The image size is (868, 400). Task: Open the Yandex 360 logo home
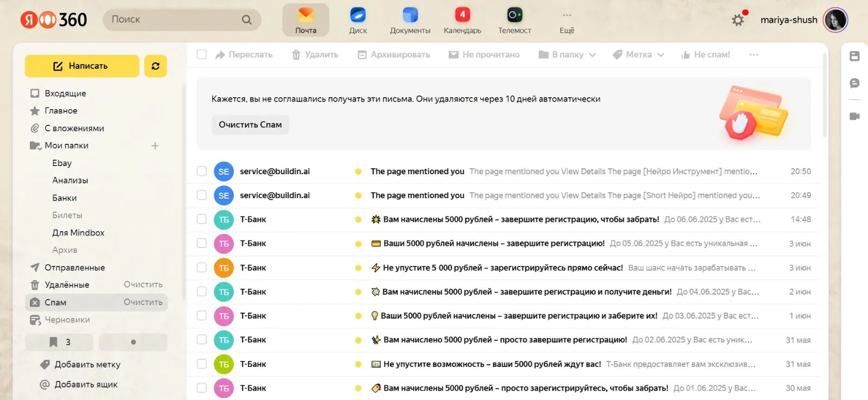coord(53,20)
